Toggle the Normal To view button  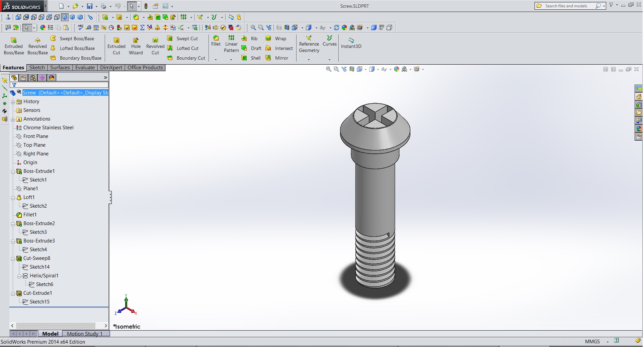tap(8, 17)
